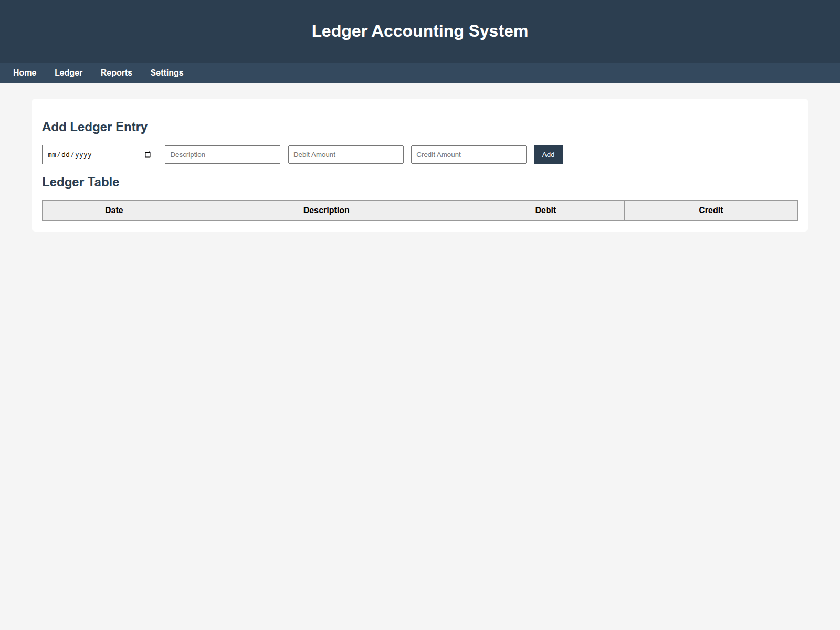Click the yyyy portion of the date input
Screen dimensions: 840x630
pos(84,154)
